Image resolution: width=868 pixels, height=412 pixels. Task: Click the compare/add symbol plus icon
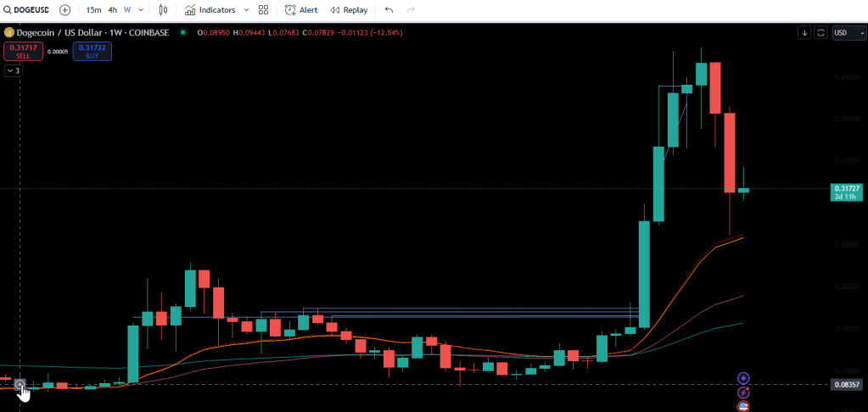pos(64,10)
